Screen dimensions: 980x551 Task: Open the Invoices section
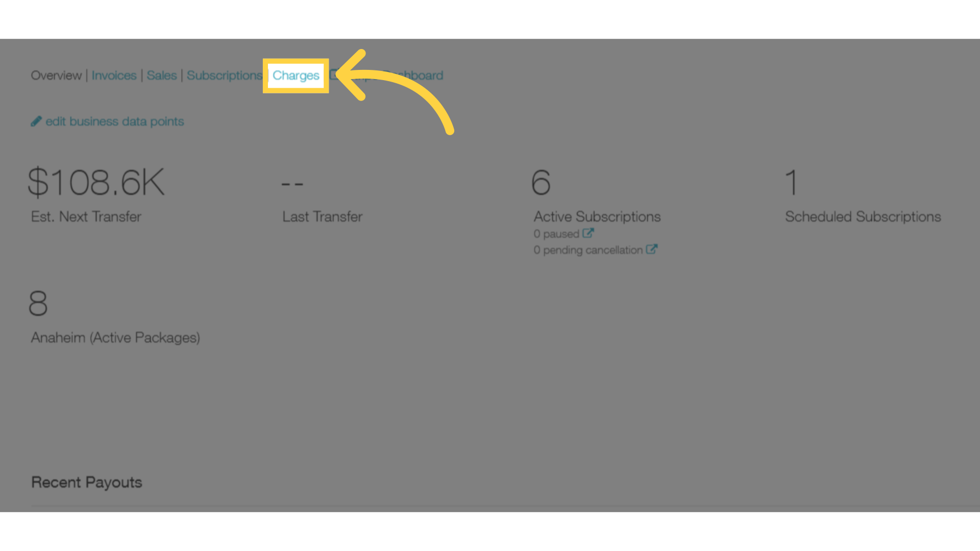113,74
